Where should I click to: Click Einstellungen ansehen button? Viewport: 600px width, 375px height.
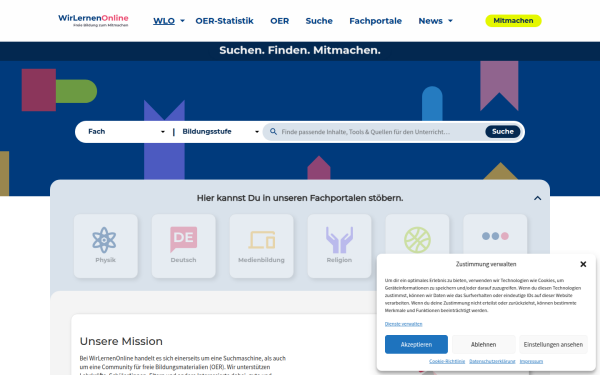point(553,344)
